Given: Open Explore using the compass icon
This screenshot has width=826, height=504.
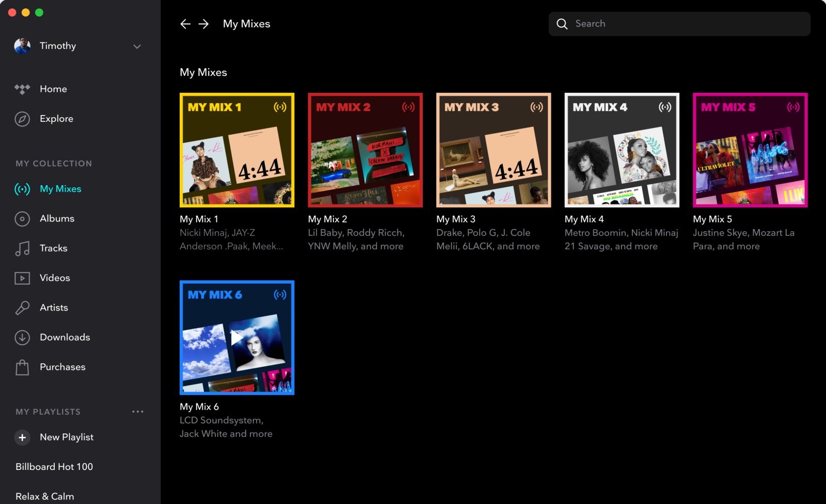Looking at the screenshot, I should (22, 119).
